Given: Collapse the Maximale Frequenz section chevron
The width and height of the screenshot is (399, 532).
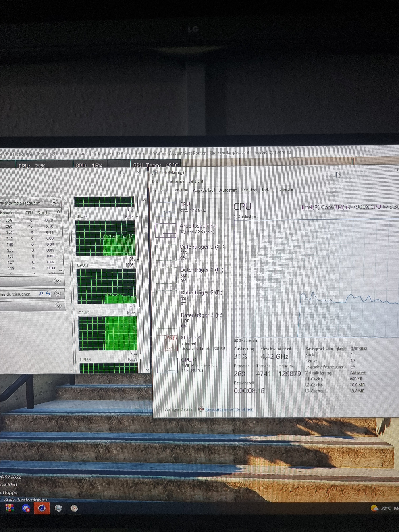Looking at the screenshot, I should click(x=54, y=203).
